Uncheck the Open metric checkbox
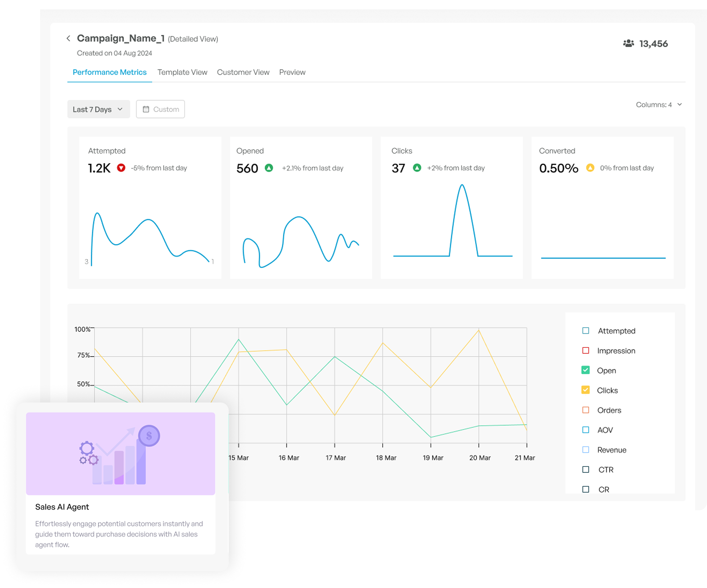Image resolution: width=707 pixels, height=588 pixels. [x=585, y=370]
